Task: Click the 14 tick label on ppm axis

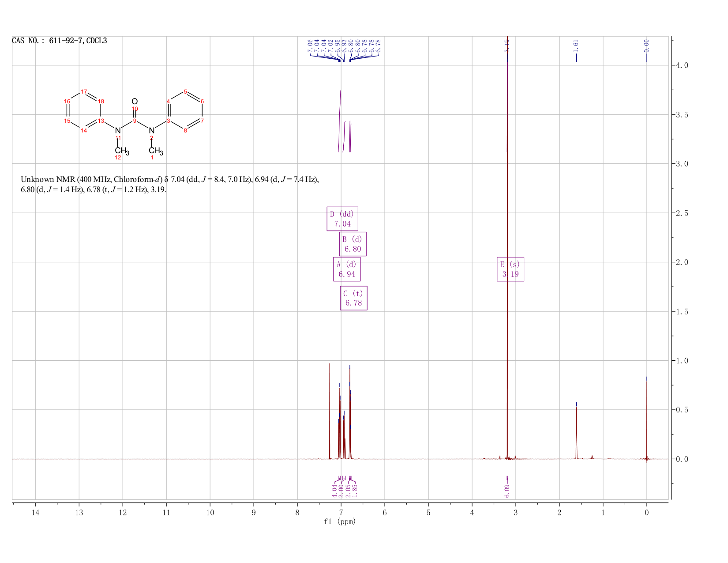Action: 35,513
